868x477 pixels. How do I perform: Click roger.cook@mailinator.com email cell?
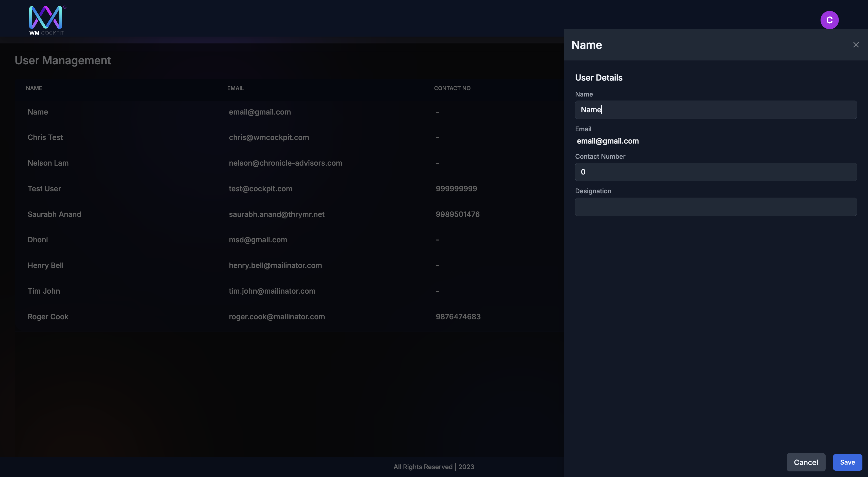click(277, 316)
